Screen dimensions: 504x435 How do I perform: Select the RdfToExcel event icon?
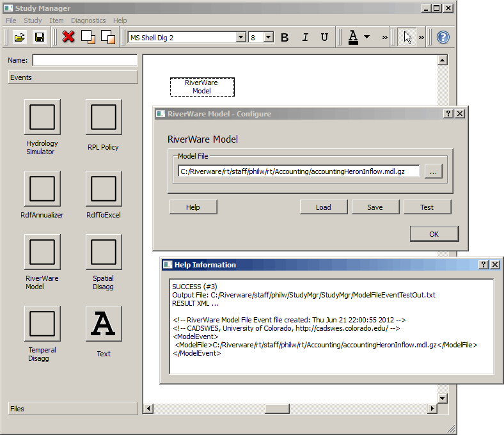point(104,189)
